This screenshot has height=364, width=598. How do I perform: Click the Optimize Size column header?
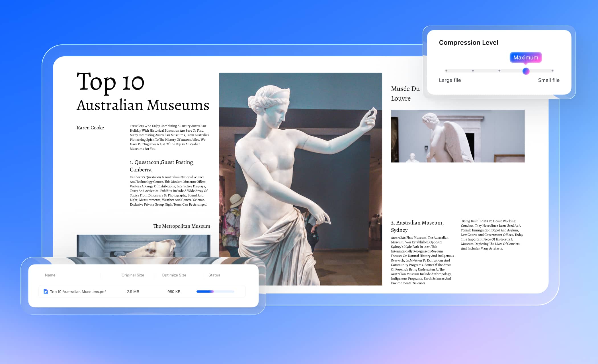point(174,275)
